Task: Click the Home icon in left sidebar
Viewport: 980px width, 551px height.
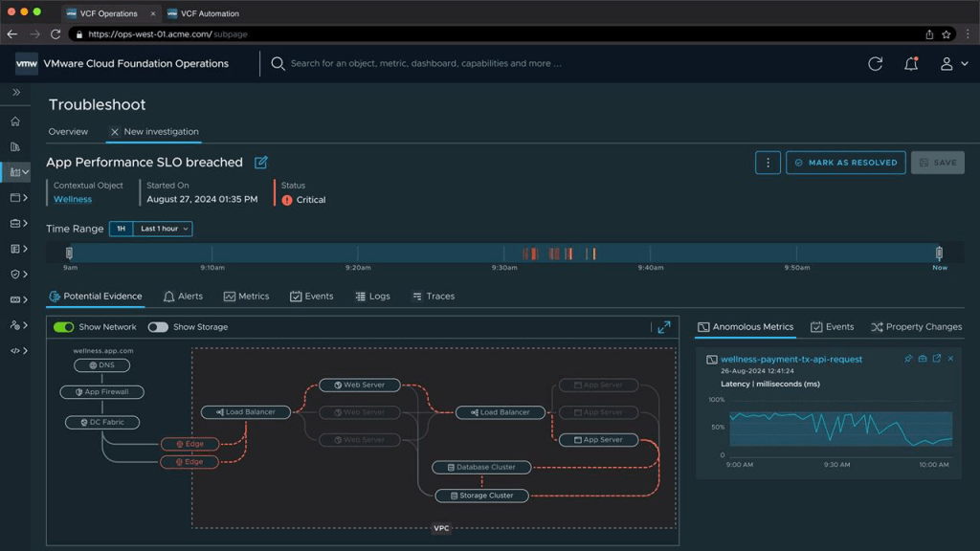Action: point(14,121)
